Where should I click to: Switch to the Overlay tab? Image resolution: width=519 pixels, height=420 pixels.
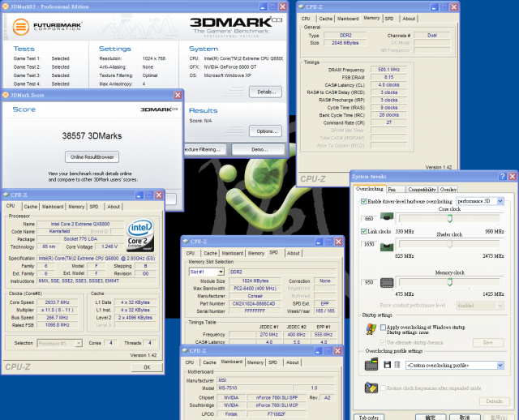[x=448, y=189]
